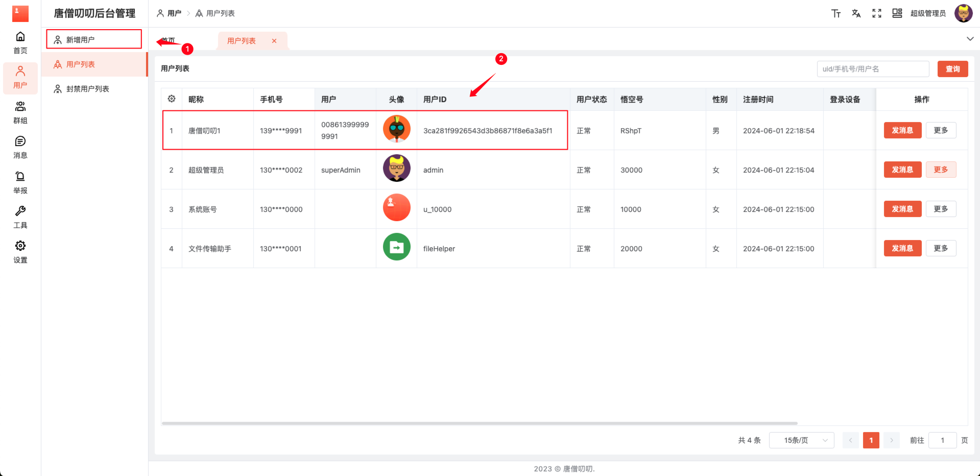
Task: Select 封禁用户列表 menu item
Action: pyautogui.click(x=88, y=89)
